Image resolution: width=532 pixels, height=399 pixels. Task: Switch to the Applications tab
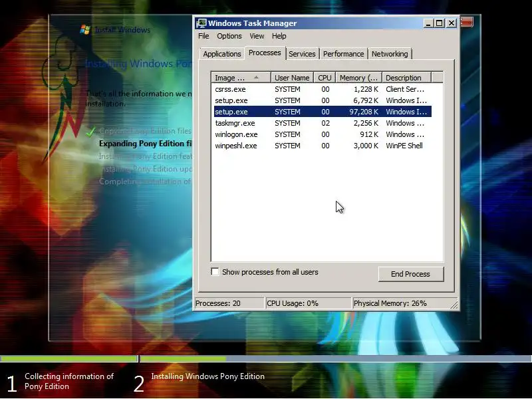[x=222, y=54]
